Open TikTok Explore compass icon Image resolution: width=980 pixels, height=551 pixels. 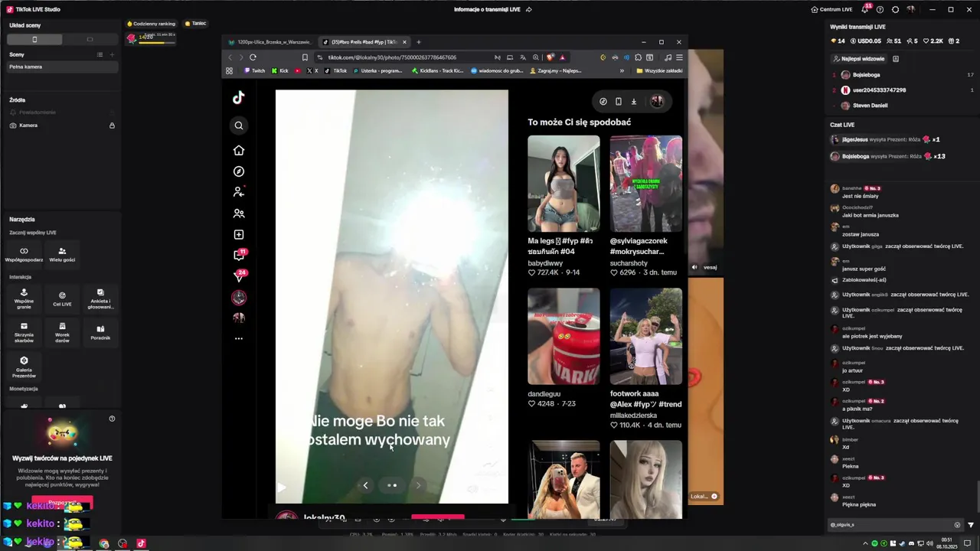pyautogui.click(x=239, y=171)
